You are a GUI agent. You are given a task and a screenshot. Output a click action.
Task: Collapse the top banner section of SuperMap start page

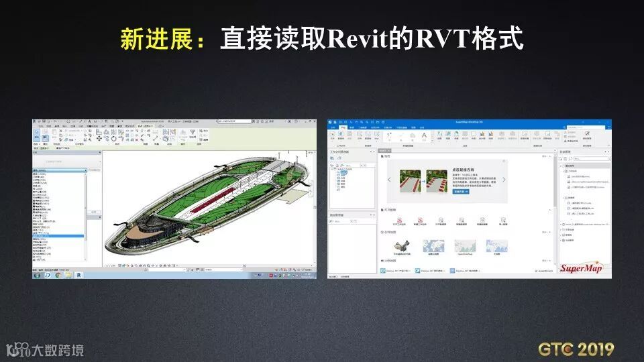(550, 156)
